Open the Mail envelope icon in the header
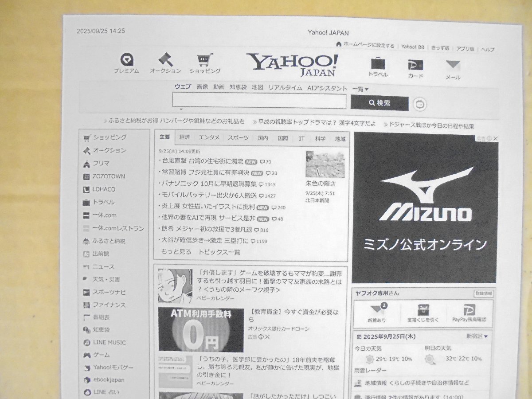 point(453,65)
